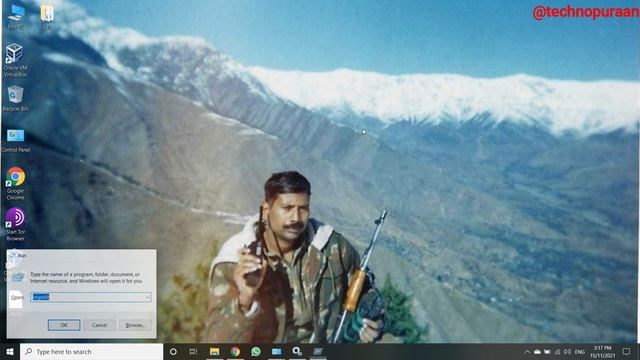This screenshot has height=360, width=640.
Task: Open the blue window app on the taskbar
Action: [277, 351]
